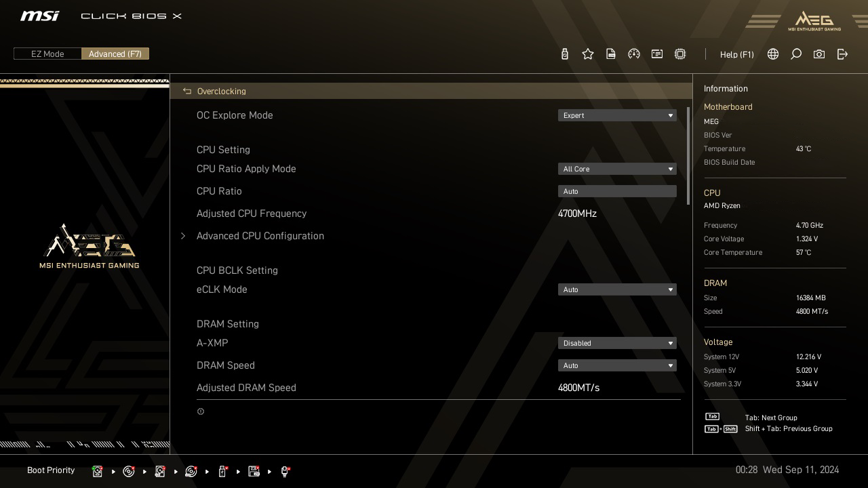Image resolution: width=868 pixels, height=488 pixels.
Task: Click the settings list vertical scrollbar
Action: [688, 156]
